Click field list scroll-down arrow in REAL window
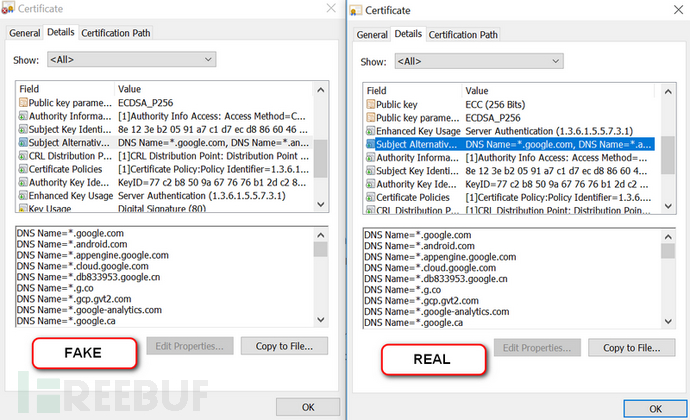This screenshot has width=690, height=420. click(668, 206)
